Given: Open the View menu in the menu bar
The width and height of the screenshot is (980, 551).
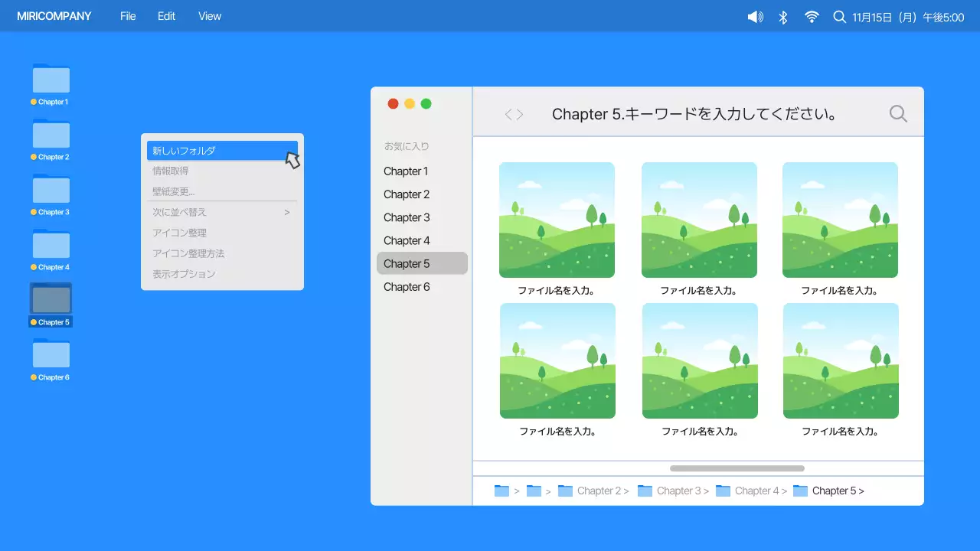Looking at the screenshot, I should 209,16.
